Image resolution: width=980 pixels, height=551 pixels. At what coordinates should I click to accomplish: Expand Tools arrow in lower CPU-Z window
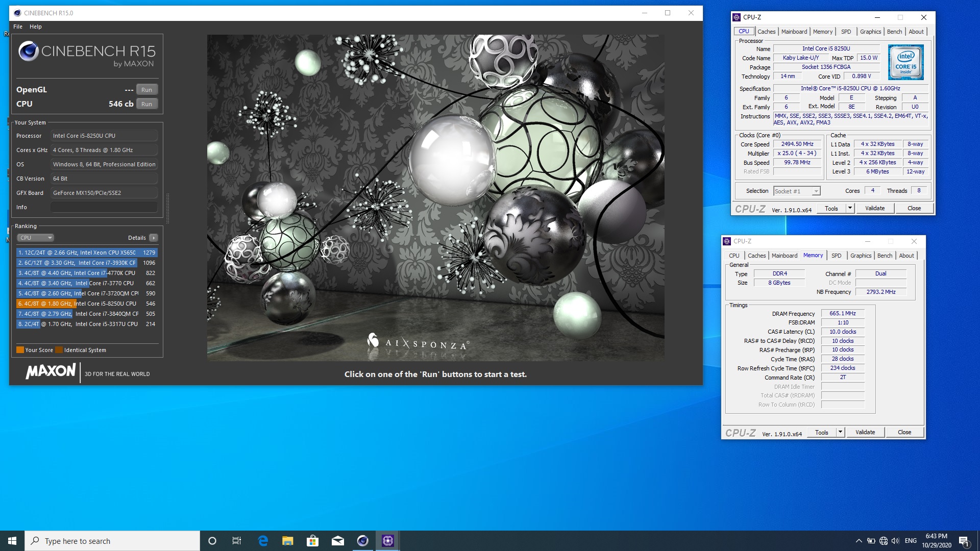pos(840,432)
